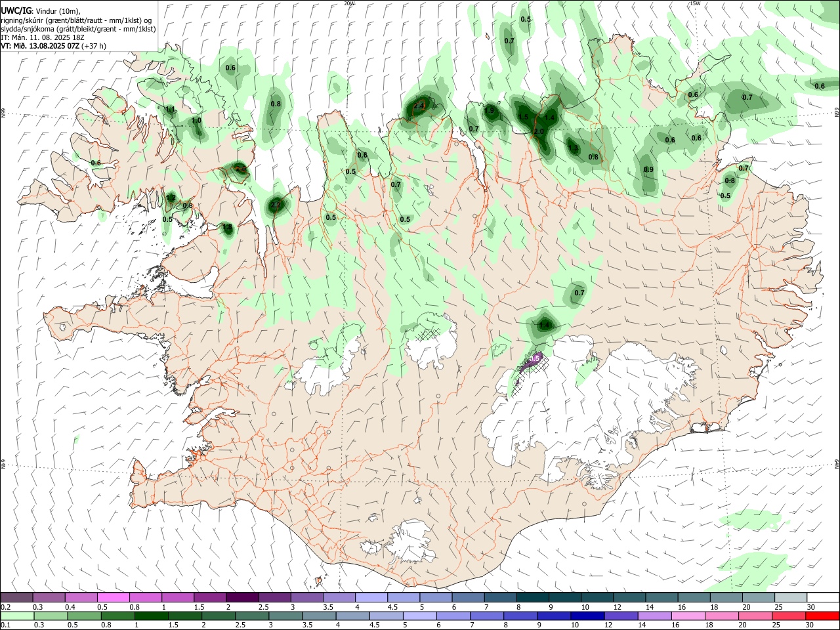Click the '15W' longitude label
The width and height of the screenshot is (840, 630).
click(695, 3)
